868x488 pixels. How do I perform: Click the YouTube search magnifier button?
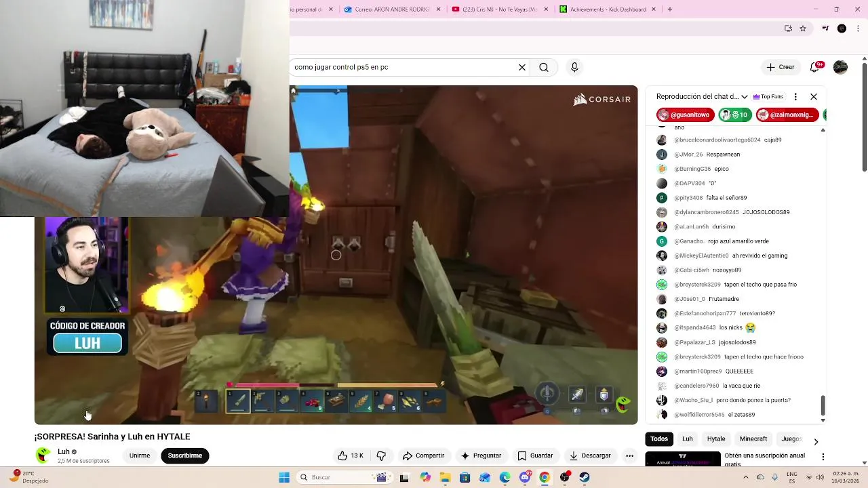tap(544, 67)
